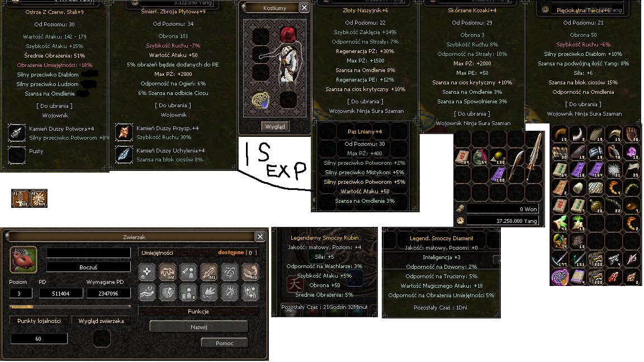Click the F1 skill icon

pyautogui.click(x=20, y=198)
